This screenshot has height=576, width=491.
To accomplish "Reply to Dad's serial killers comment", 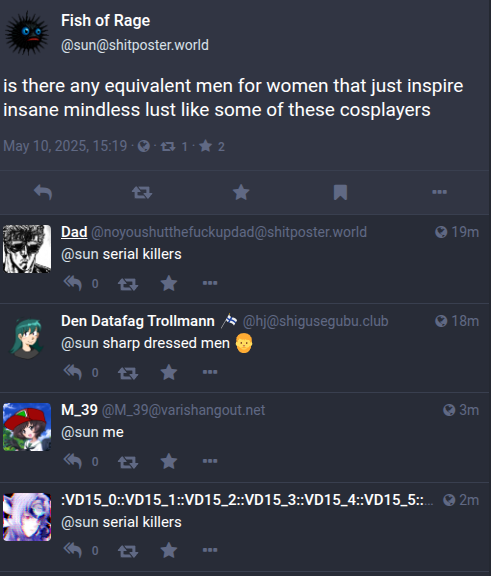I will [x=72, y=283].
